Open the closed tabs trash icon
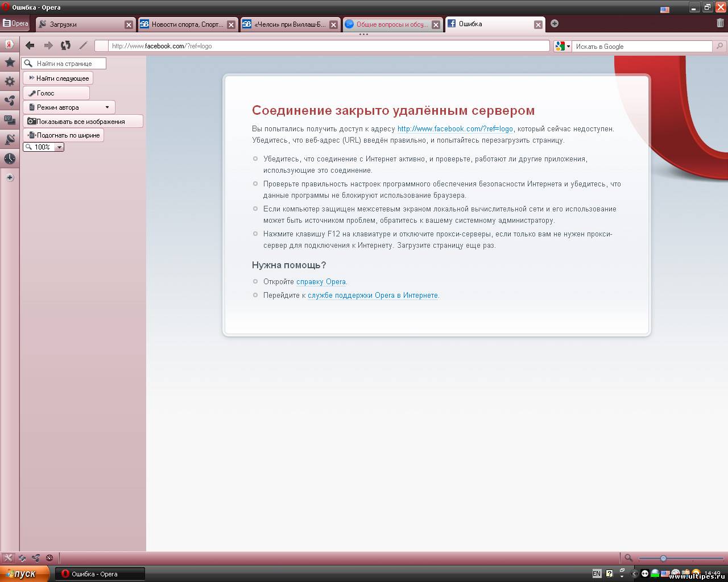 point(720,23)
